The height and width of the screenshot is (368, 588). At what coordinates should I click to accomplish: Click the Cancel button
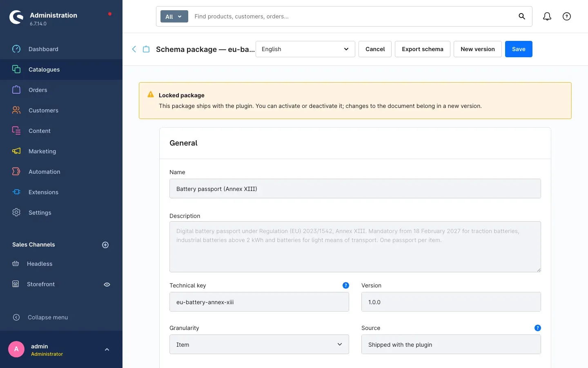[375, 49]
